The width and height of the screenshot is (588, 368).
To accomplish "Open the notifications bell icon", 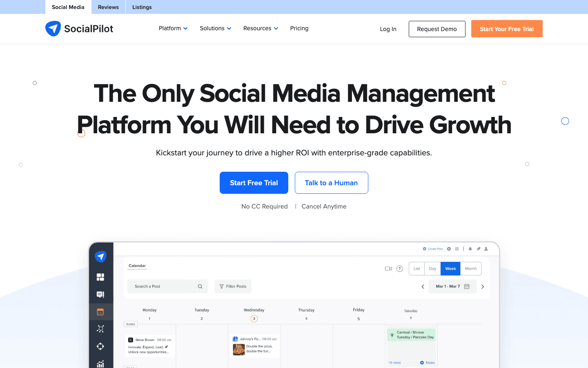I will pos(470,249).
